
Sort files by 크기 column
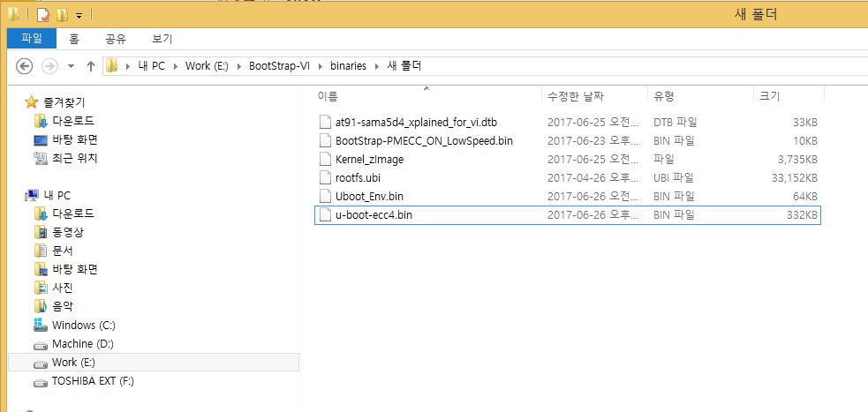click(767, 96)
